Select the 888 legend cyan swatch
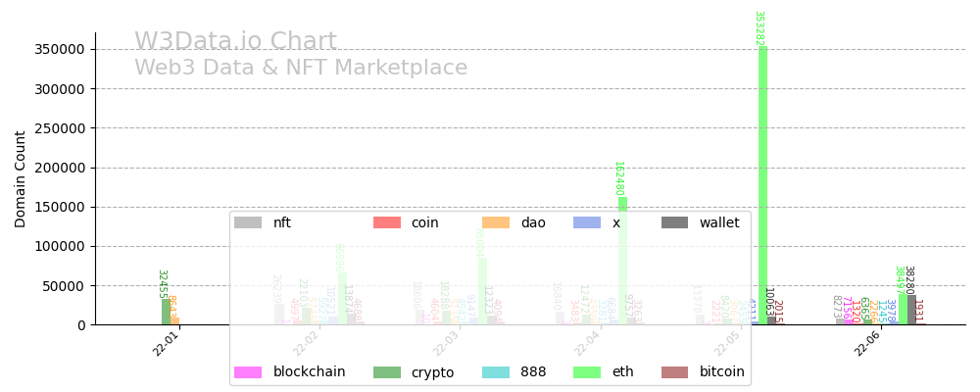This screenshot has width=980, height=392. (497, 372)
